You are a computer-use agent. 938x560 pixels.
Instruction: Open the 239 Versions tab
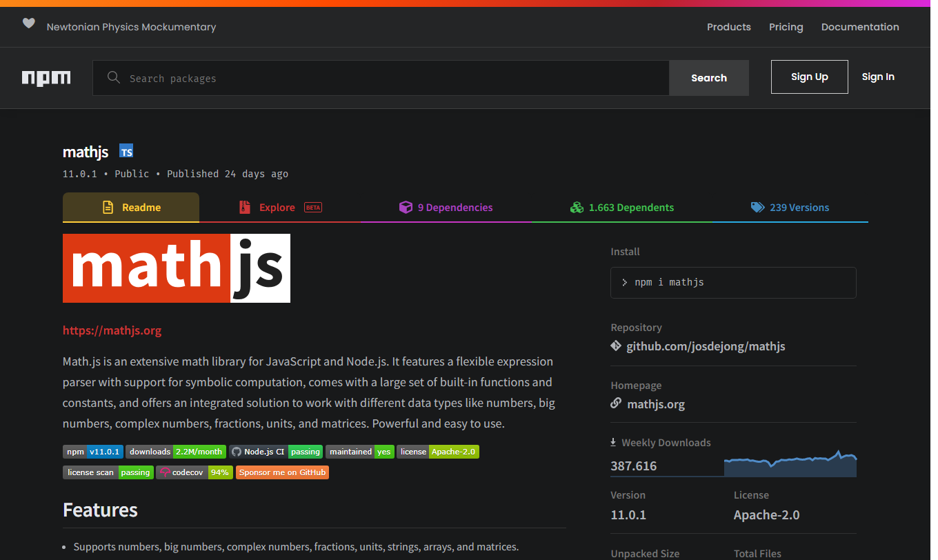(x=790, y=208)
